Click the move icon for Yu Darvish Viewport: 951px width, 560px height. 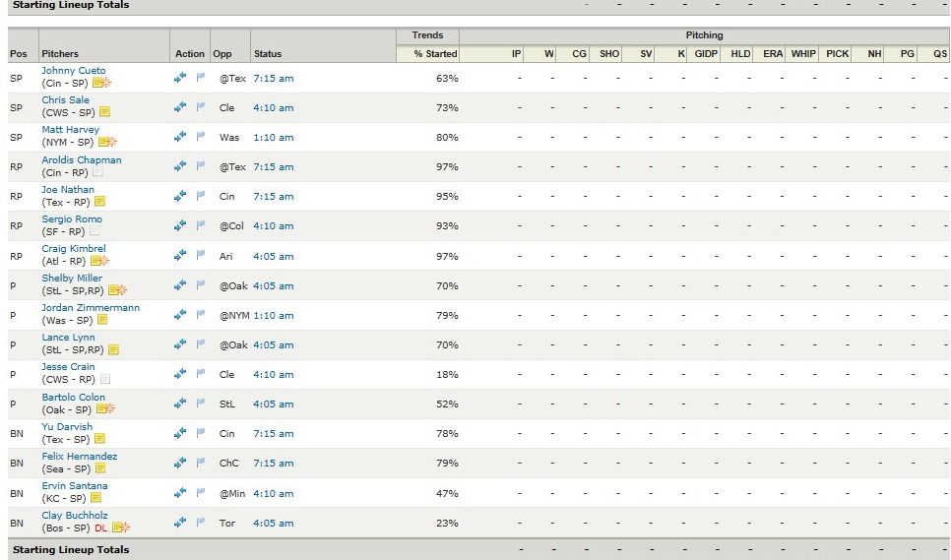pos(180,433)
